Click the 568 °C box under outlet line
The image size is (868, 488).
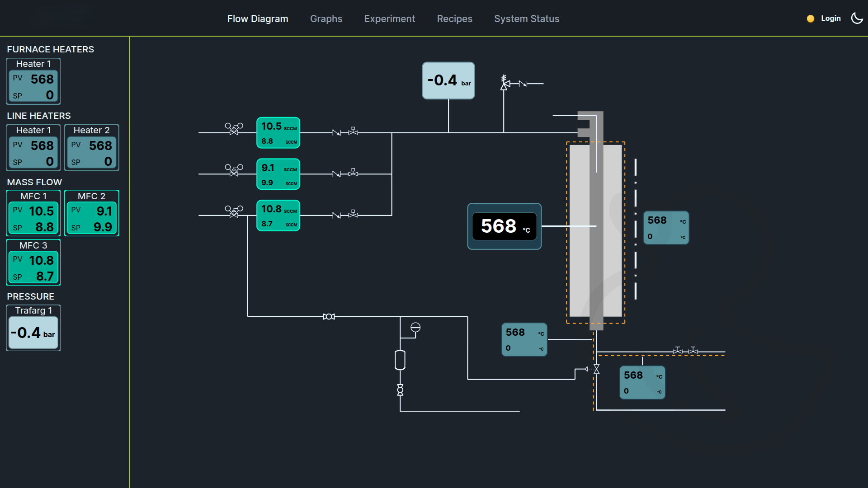[x=642, y=383]
